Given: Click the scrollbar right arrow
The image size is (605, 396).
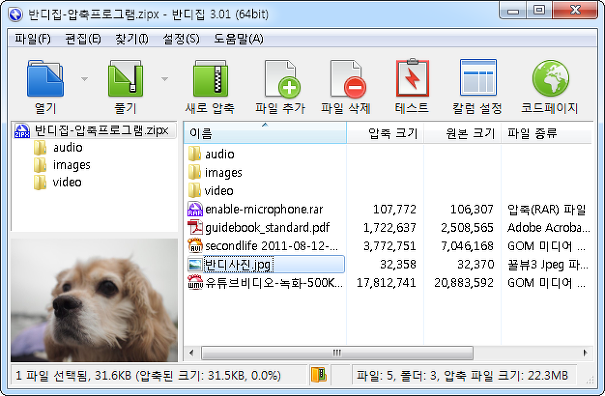Looking at the screenshot, I should click(585, 353).
